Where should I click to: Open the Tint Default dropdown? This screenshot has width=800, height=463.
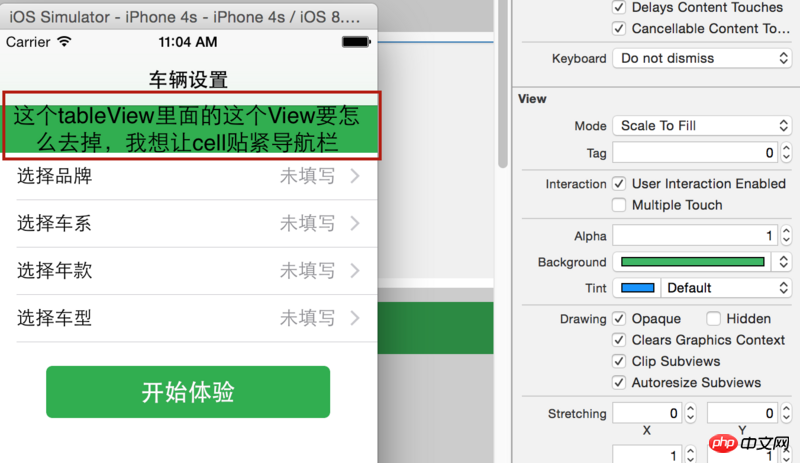click(x=726, y=288)
